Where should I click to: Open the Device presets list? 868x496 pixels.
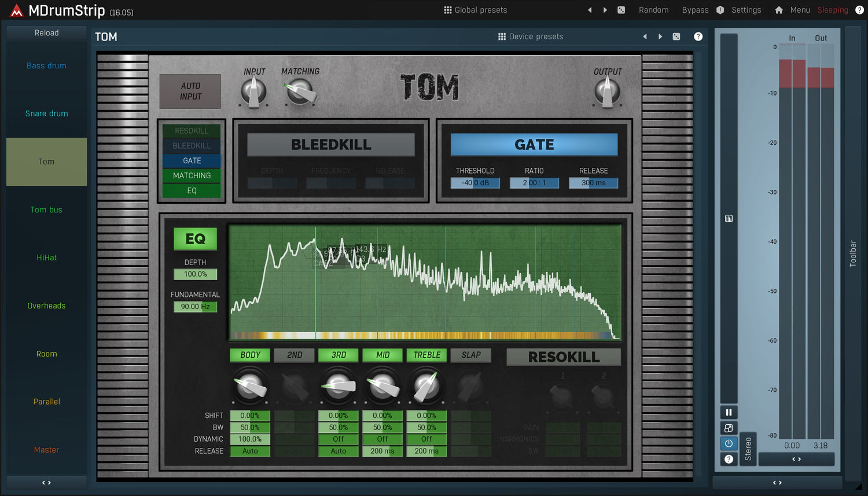coord(530,36)
